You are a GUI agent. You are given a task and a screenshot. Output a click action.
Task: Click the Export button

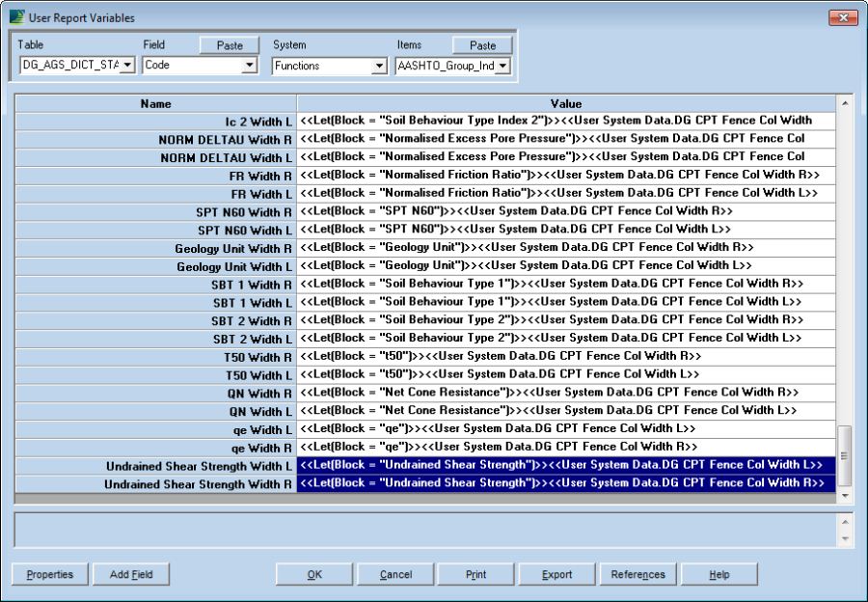pyautogui.click(x=556, y=574)
